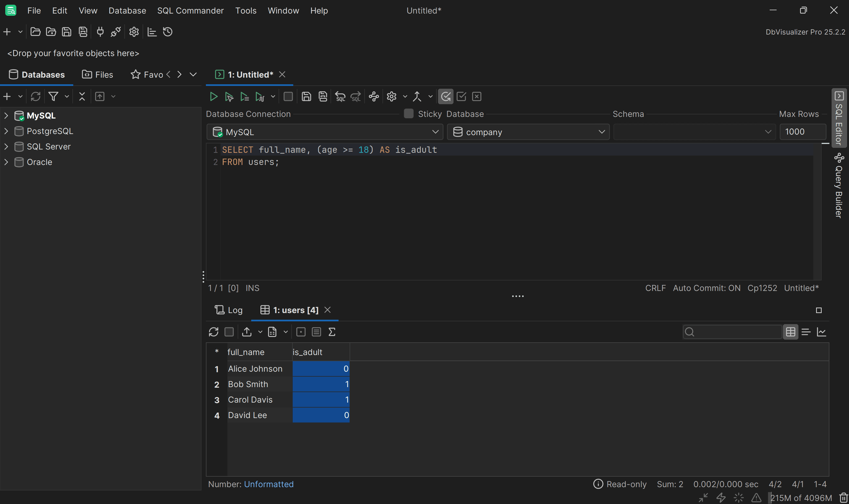Load next SQL from history icon
Image resolution: width=849 pixels, height=504 pixels.
[x=356, y=97]
